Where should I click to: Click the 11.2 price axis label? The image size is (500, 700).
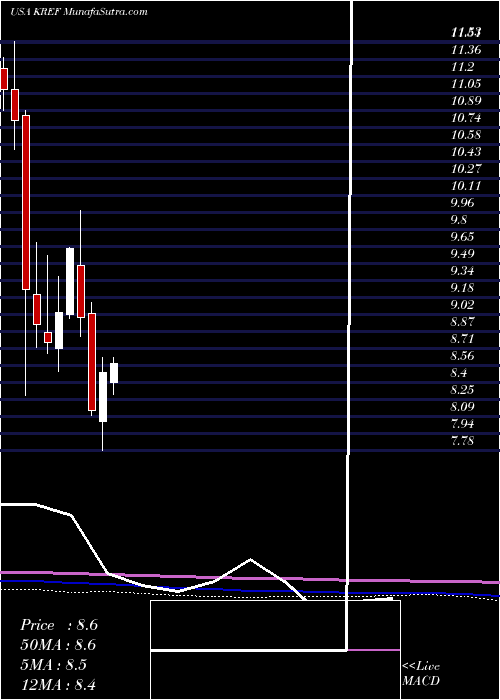[x=462, y=67]
